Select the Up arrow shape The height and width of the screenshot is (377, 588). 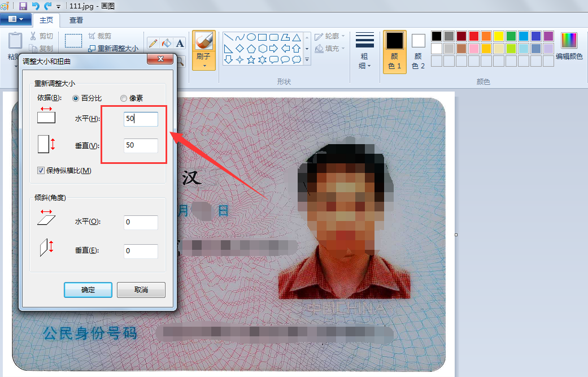tap(297, 49)
